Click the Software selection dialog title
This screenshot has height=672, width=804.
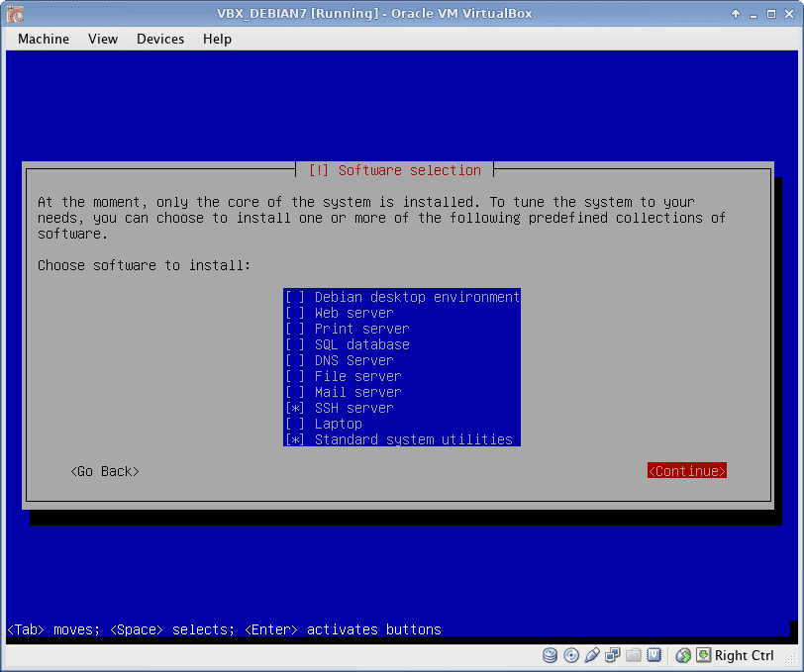(x=395, y=170)
